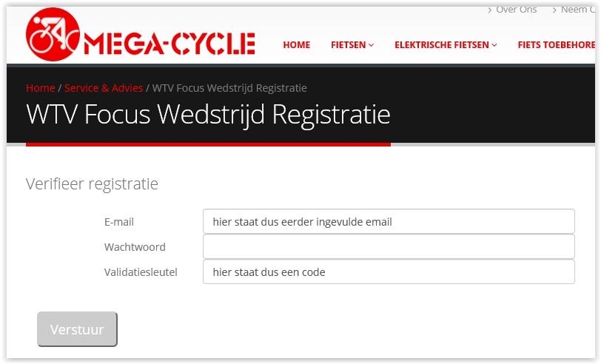This screenshot has height=364, width=601.
Task: Focus the E-mail input field
Action: 389,221
